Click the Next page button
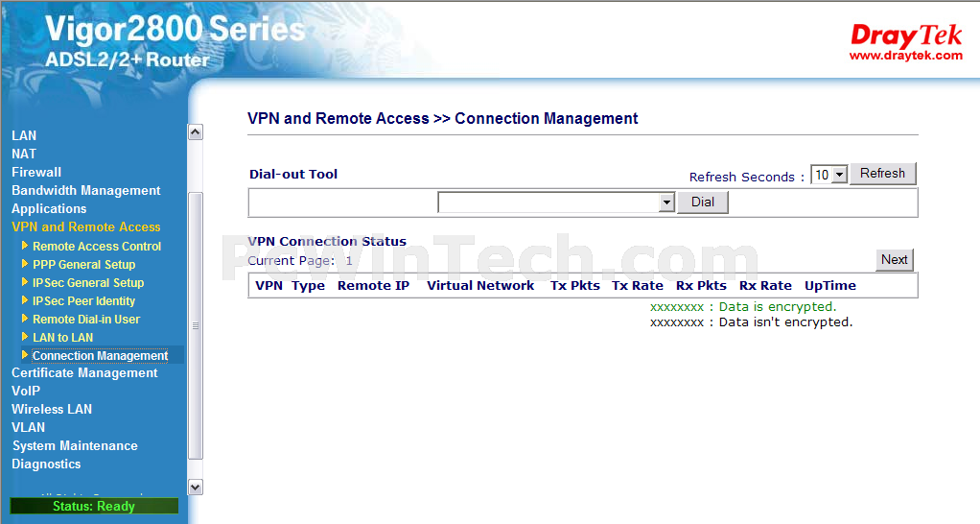The width and height of the screenshot is (980, 524). coord(895,259)
